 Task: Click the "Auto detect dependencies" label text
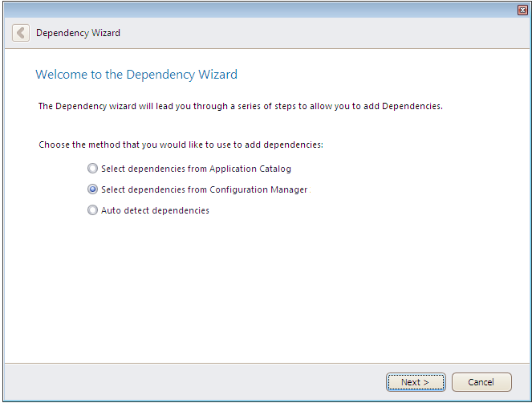155,211
